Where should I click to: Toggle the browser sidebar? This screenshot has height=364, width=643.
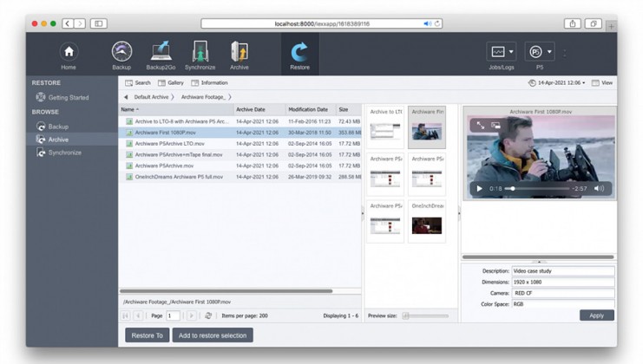99,23
